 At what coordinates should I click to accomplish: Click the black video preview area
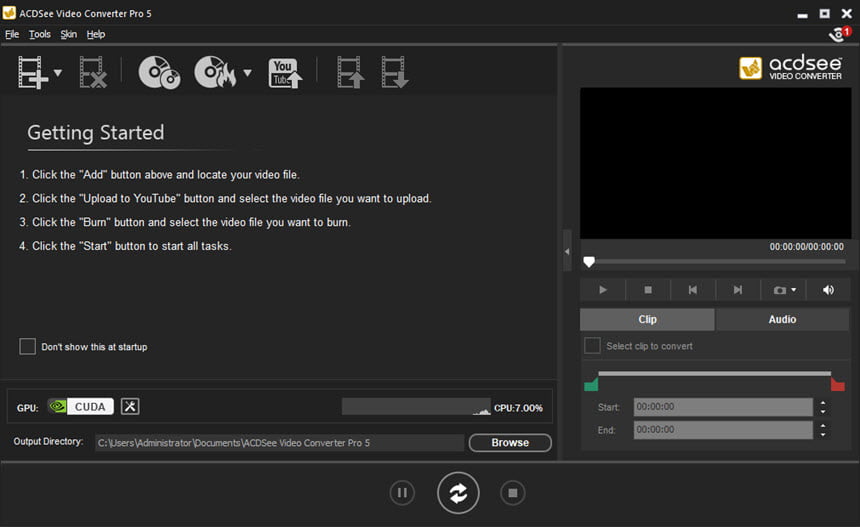716,163
